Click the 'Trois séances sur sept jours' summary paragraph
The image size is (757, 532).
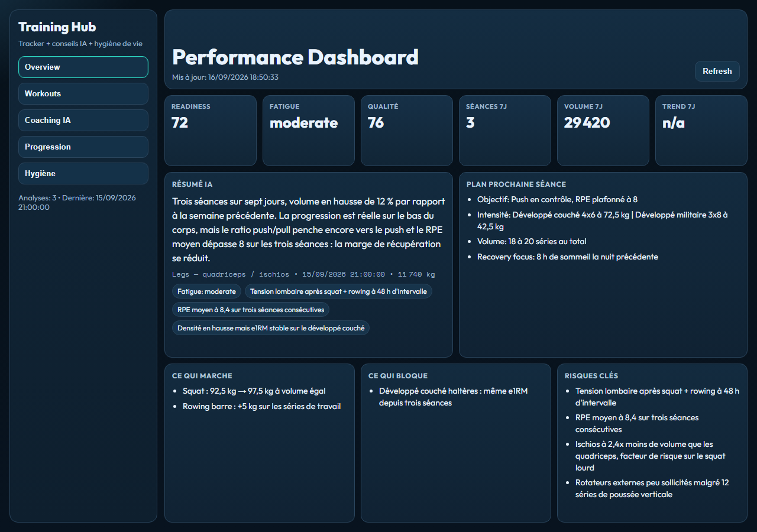tap(309, 230)
